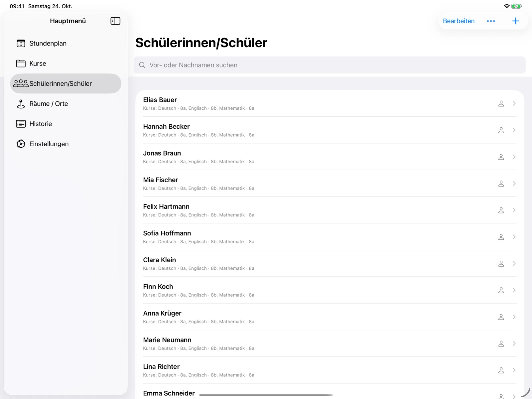532x399 pixels.
Task: Tap the Bearbeiten button
Action: coord(459,21)
